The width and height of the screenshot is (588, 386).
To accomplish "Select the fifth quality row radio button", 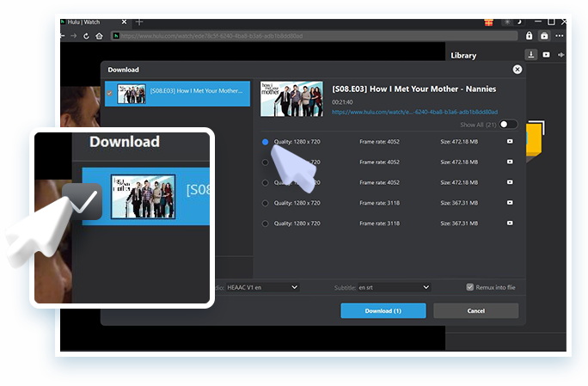I will tap(265, 224).
